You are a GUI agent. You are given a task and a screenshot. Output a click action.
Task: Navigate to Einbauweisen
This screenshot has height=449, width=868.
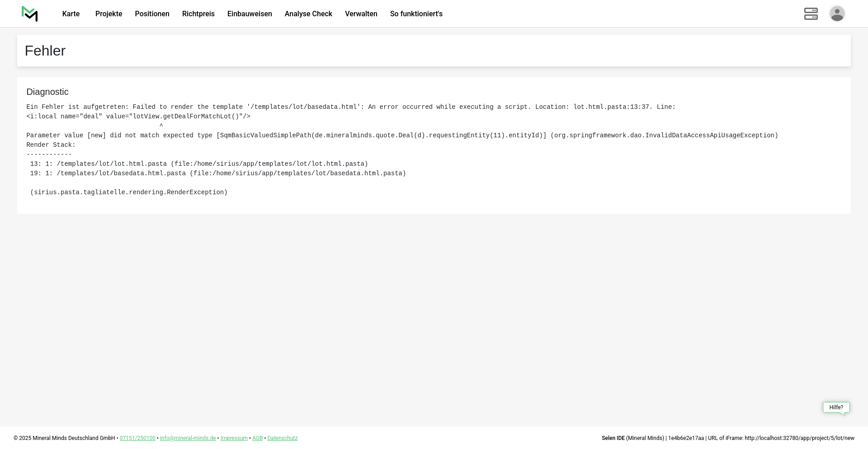250,14
